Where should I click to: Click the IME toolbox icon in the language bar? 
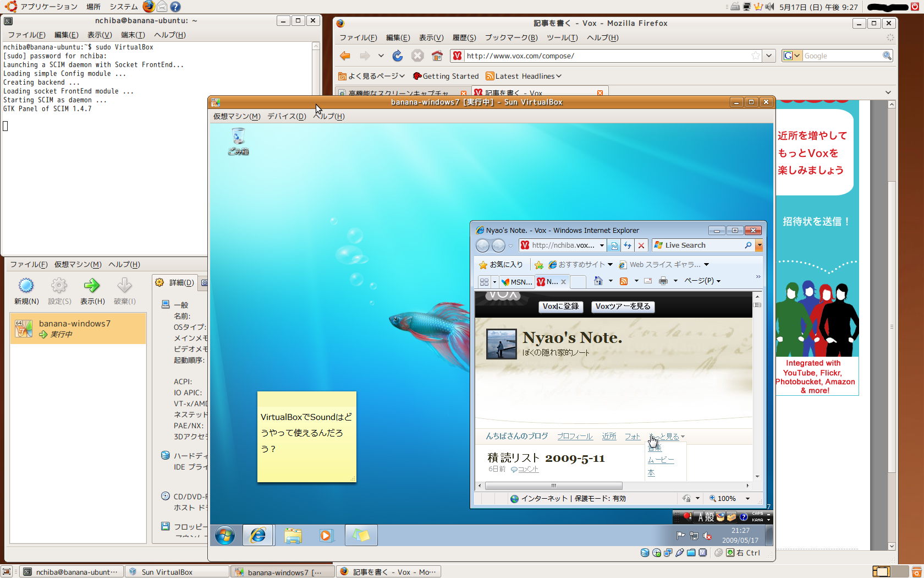[x=732, y=517]
